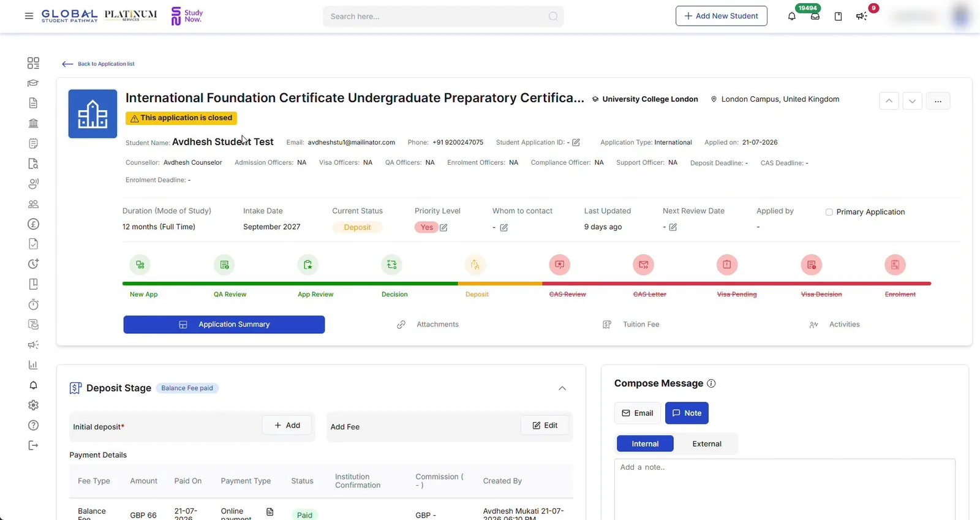Screen dimensions: 980x520
Task: Click into the Add a note text area
Action: [785, 489]
